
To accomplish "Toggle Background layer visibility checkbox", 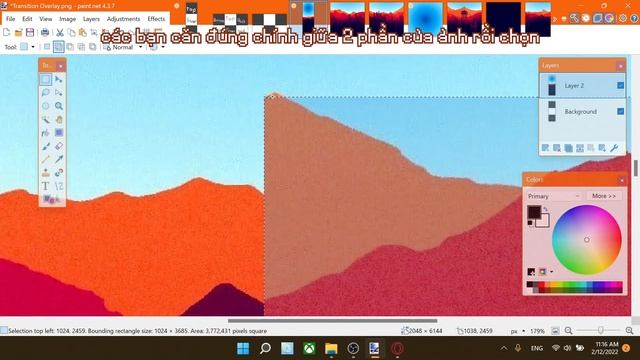I will point(620,111).
